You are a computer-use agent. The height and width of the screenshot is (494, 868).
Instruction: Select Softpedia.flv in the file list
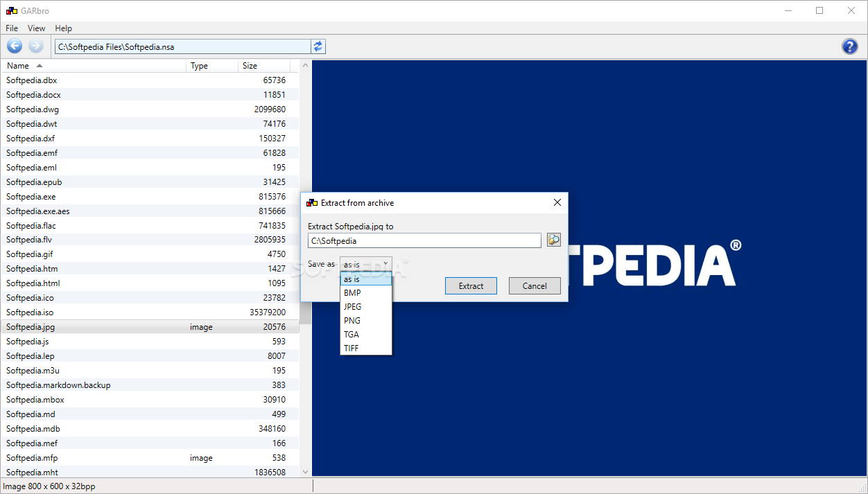pos(150,240)
